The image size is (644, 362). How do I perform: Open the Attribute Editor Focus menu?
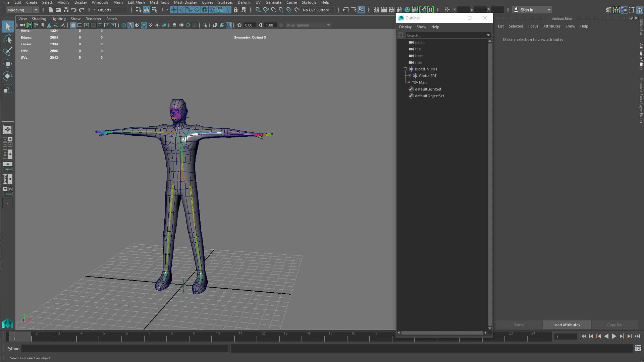533,26
